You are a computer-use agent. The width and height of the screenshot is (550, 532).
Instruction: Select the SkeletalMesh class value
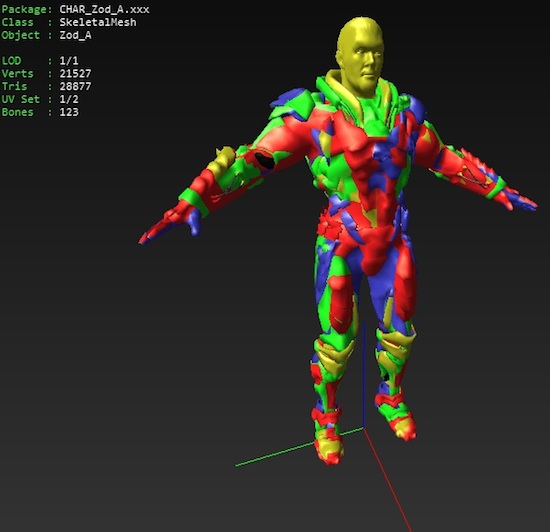(98, 22)
